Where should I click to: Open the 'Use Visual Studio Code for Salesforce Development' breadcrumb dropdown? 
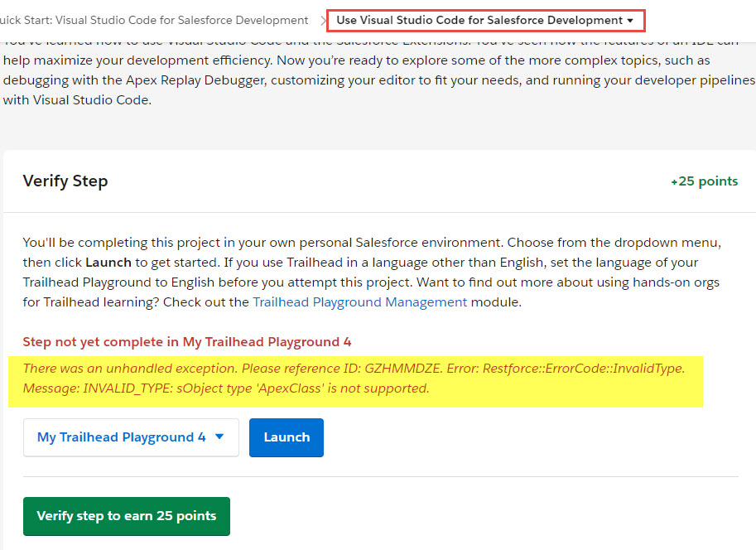(x=485, y=20)
